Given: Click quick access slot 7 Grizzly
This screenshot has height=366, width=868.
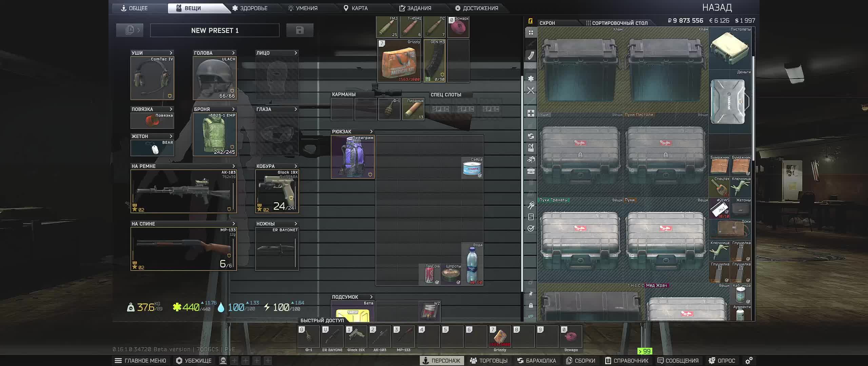Looking at the screenshot, I should click(x=500, y=337).
